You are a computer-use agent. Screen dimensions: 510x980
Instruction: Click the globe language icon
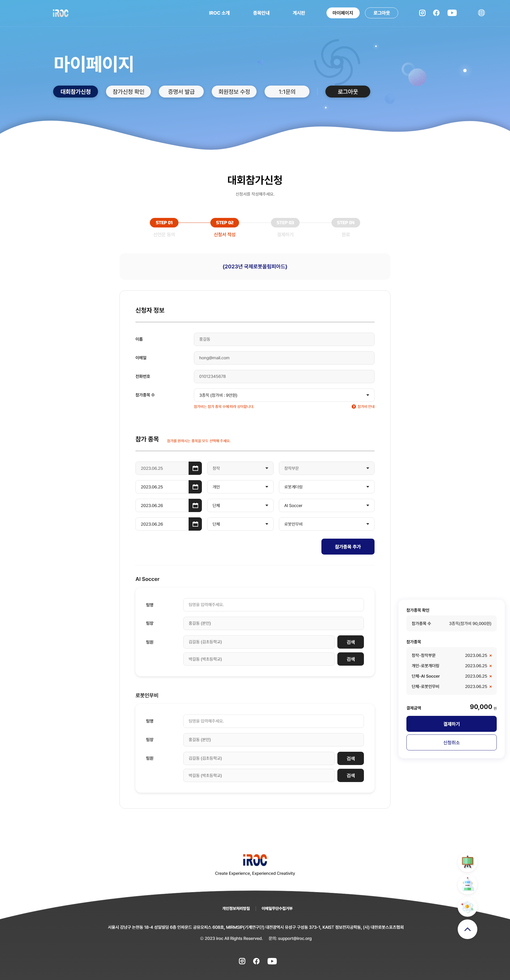click(481, 13)
